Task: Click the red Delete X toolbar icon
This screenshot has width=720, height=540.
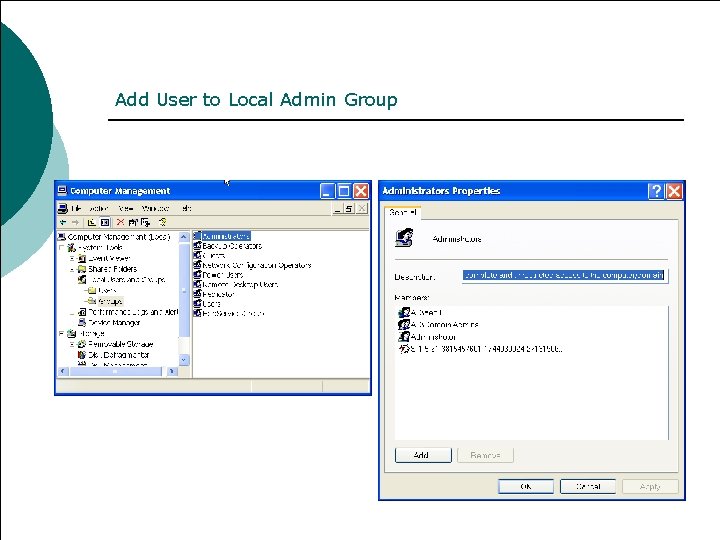Action: coord(120,222)
